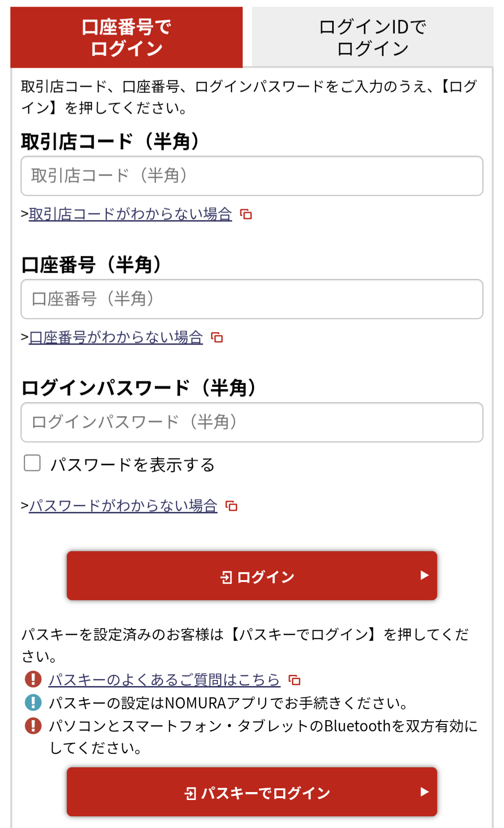Image resolution: width=504 pixels, height=828 pixels.
Task: Switch to the ログインIDでログイン tab
Action: (372, 37)
